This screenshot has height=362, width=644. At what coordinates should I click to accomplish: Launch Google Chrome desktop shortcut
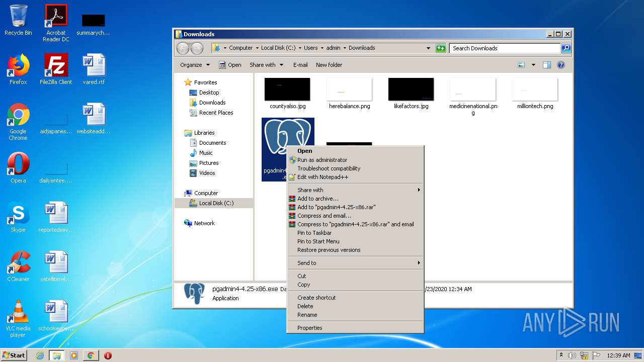click(18, 122)
